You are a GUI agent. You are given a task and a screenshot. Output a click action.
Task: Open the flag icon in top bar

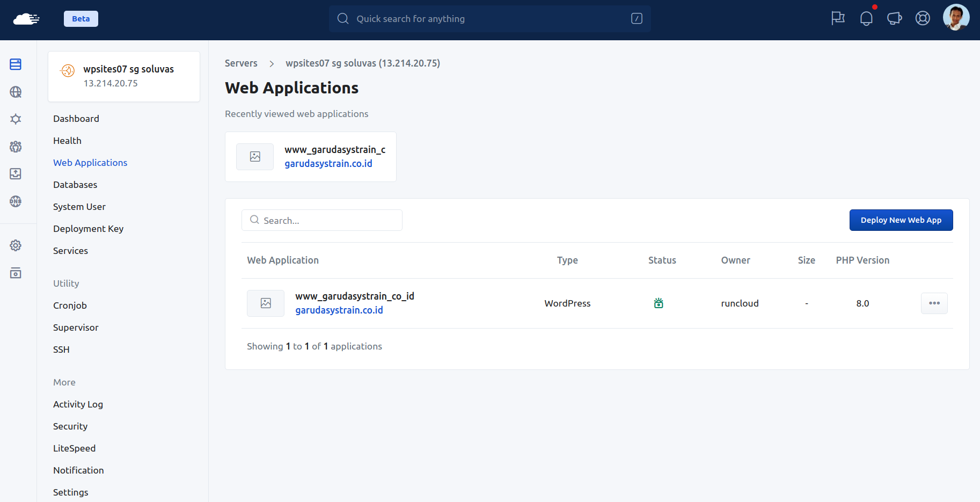pyautogui.click(x=838, y=19)
